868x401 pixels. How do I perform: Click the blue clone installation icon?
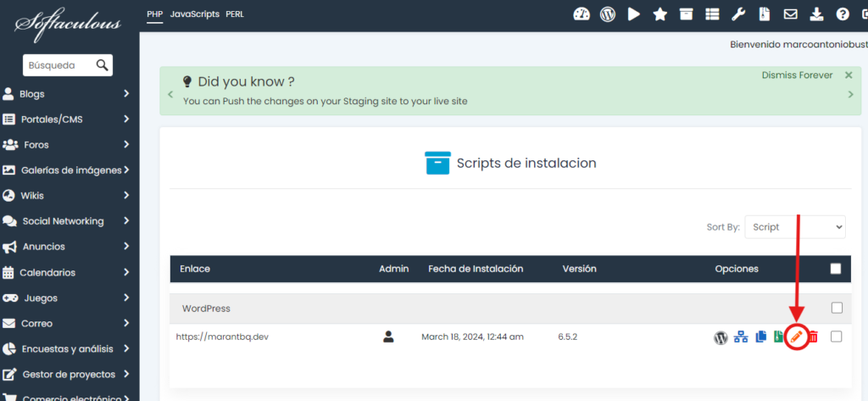(760, 337)
